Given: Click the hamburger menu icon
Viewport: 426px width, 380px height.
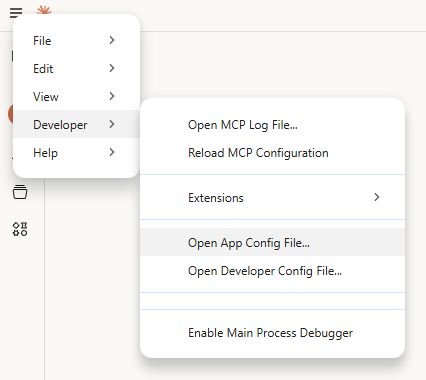Looking at the screenshot, I should (16, 13).
